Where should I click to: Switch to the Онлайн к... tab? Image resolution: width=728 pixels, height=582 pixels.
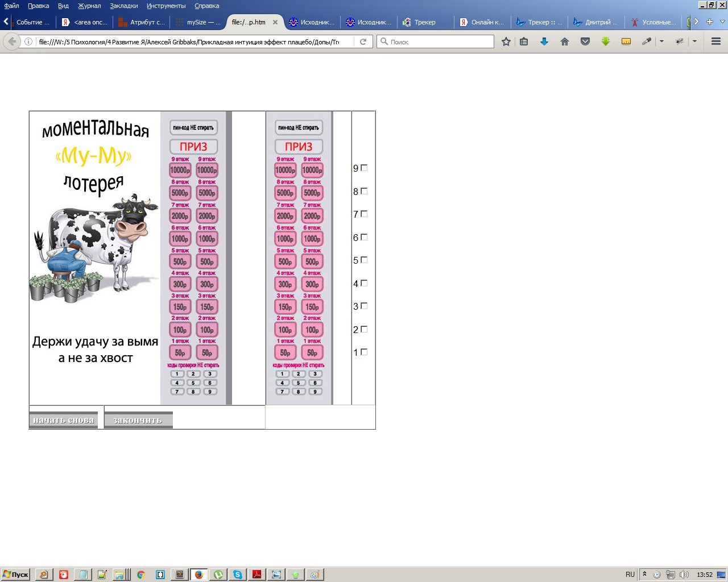pos(482,22)
